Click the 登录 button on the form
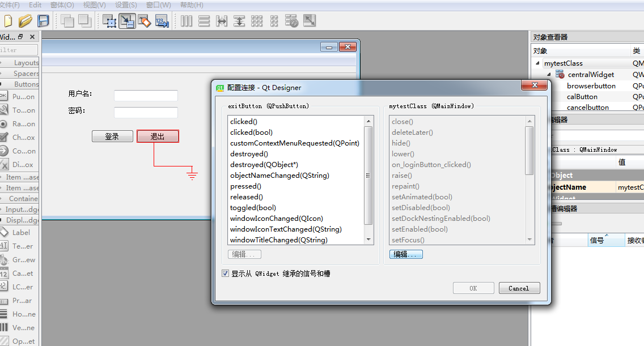The image size is (644, 346). 112,136
